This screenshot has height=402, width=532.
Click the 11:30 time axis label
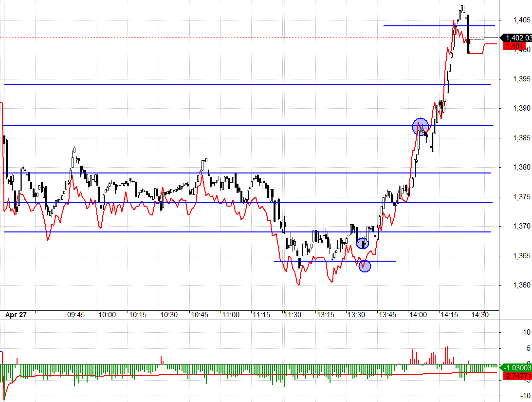point(293,315)
